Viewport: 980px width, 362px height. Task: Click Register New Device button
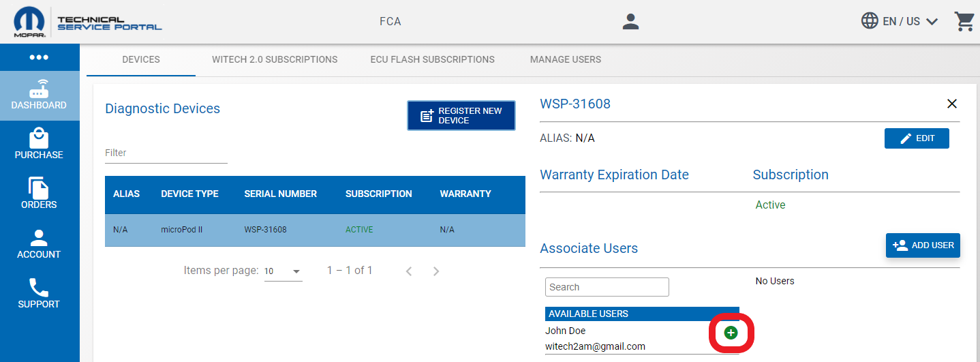pyautogui.click(x=461, y=116)
